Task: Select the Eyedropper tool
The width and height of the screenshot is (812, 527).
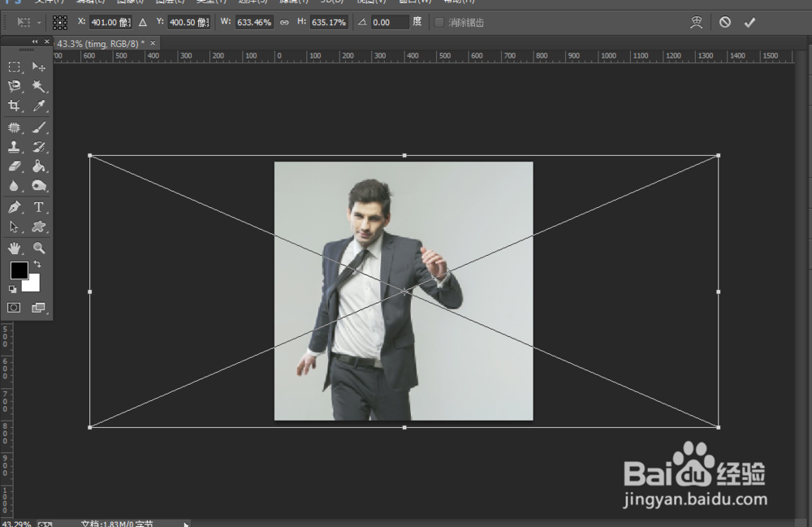Action: 38,106
